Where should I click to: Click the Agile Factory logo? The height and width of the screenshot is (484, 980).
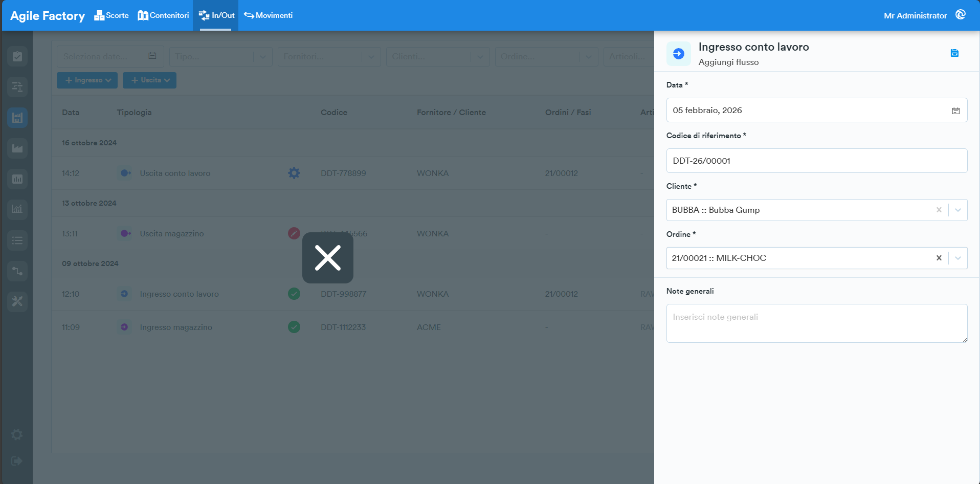pos(48,16)
